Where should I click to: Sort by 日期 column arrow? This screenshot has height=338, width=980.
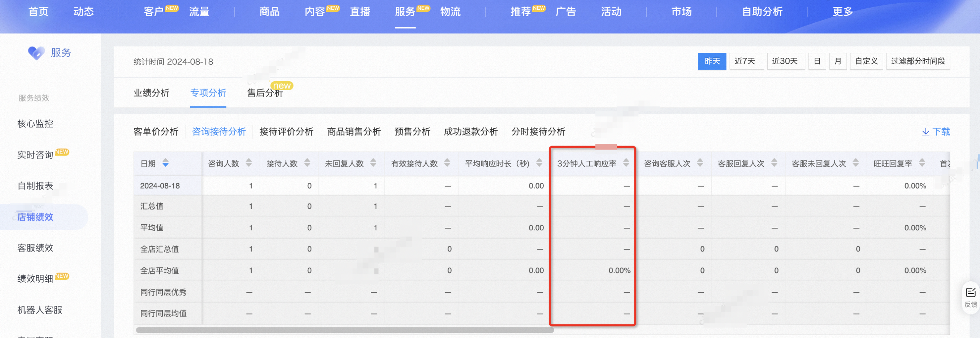point(165,163)
